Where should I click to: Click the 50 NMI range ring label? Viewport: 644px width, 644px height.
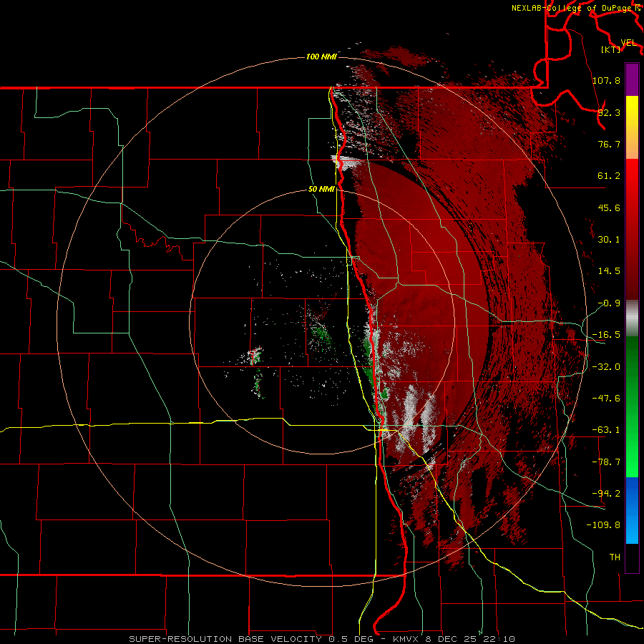coord(321,189)
